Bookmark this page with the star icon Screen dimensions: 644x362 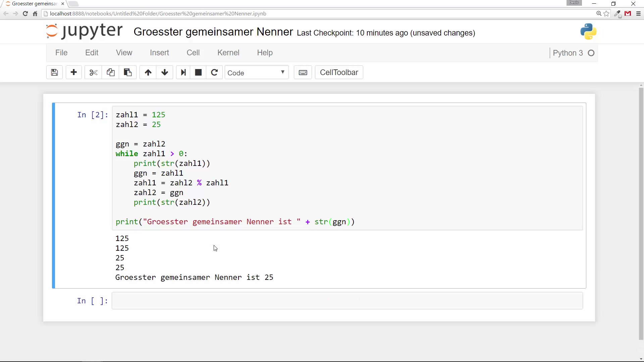(x=606, y=14)
